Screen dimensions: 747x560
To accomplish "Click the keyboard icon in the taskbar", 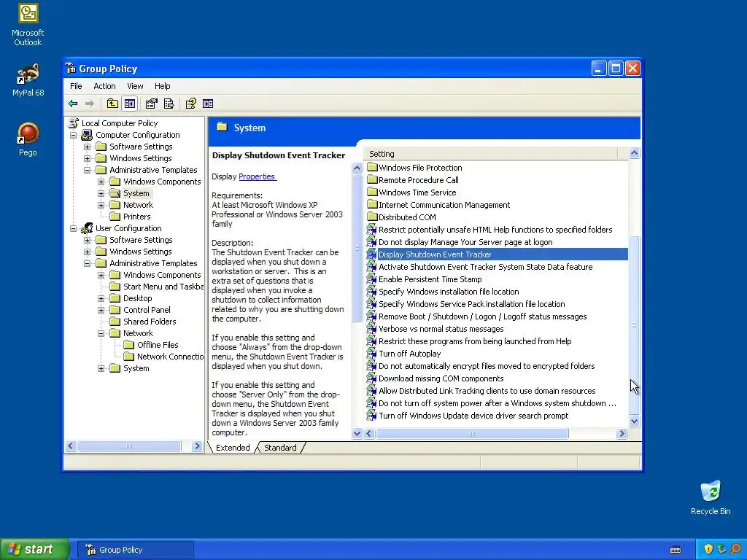I will pos(676,550).
